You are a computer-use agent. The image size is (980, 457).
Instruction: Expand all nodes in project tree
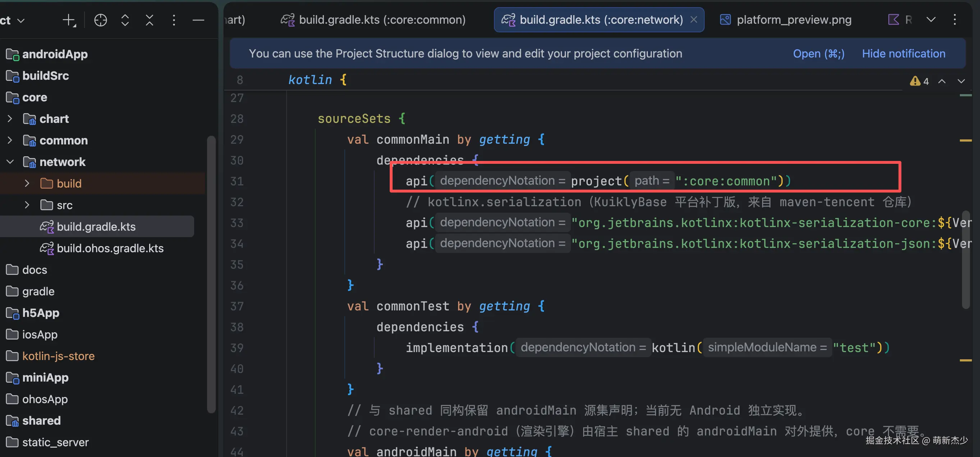[125, 20]
